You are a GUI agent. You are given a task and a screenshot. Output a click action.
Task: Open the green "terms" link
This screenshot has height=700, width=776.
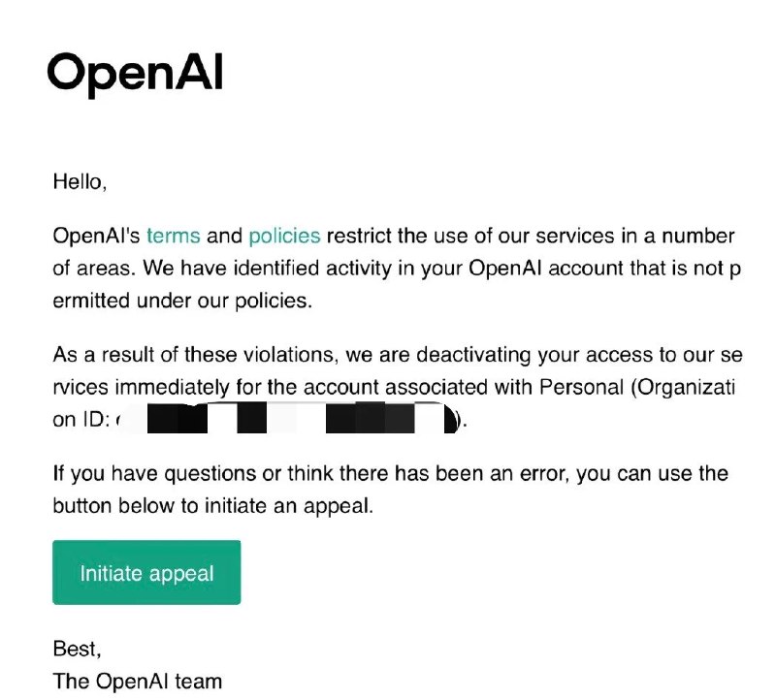tap(174, 236)
